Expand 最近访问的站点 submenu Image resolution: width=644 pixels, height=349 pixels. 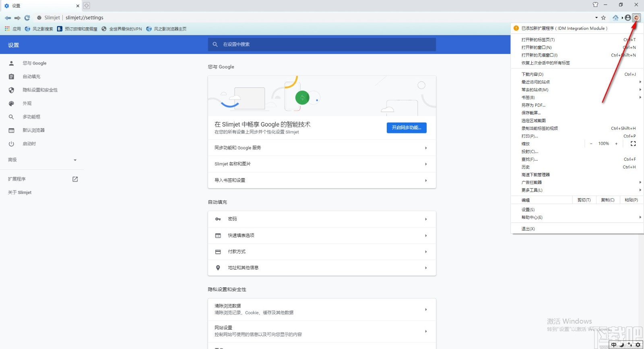pos(577,82)
